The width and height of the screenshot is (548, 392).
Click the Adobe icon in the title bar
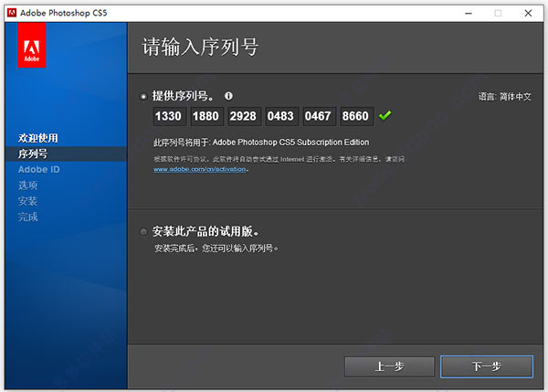click(x=12, y=13)
